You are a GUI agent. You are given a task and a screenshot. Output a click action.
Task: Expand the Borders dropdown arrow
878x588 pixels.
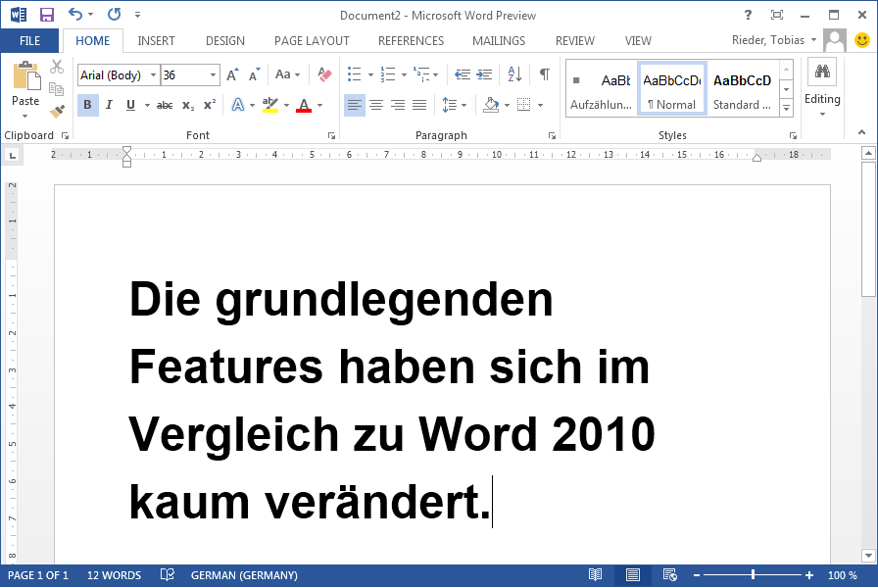click(540, 105)
